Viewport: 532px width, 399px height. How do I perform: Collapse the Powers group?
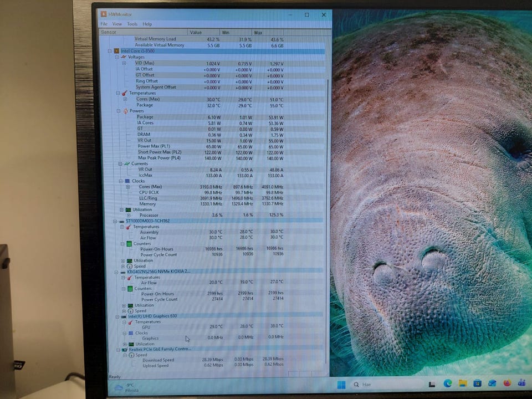[119, 111]
